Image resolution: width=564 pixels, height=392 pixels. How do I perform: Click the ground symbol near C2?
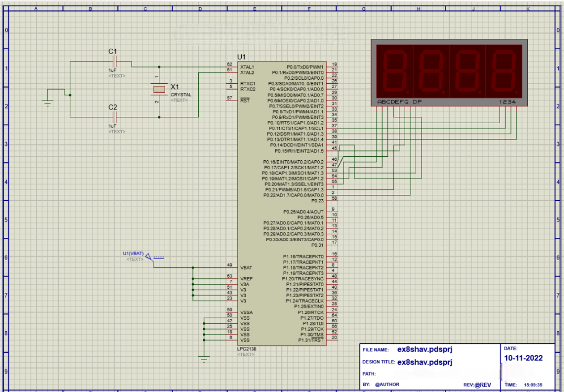(48, 103)
